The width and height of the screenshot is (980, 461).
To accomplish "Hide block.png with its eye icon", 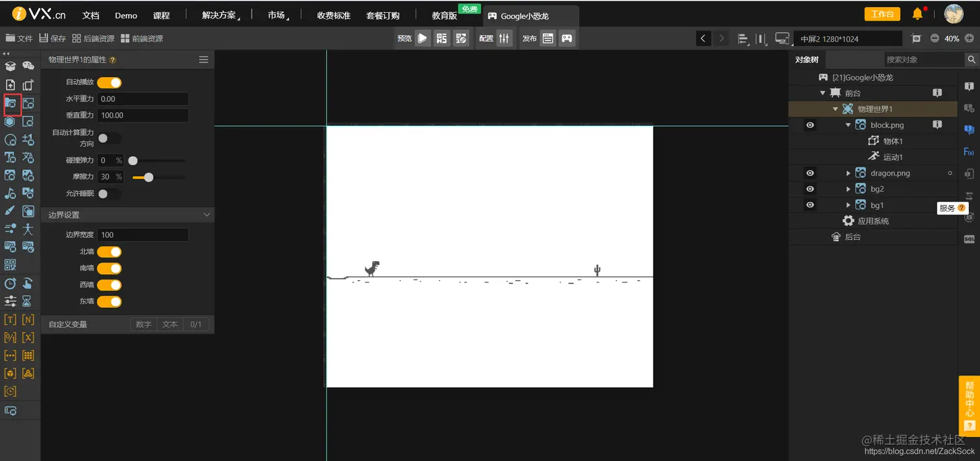I will 810,125.
